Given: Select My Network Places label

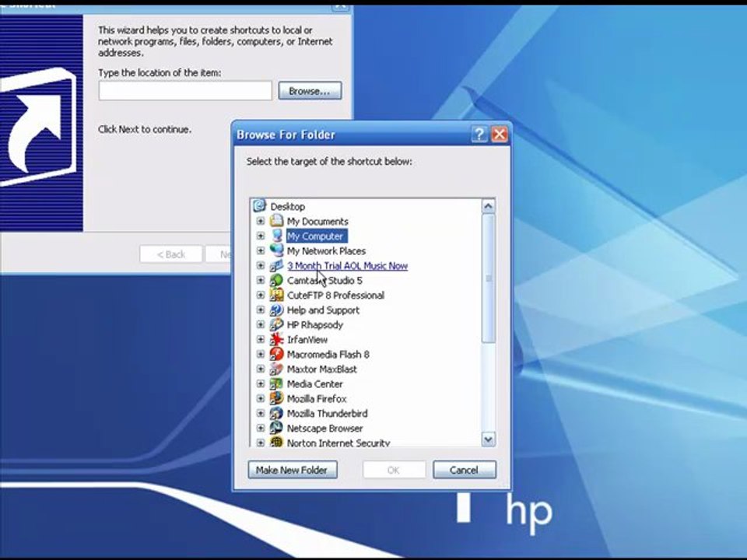Looking at the screenshot, I should [x=326, y=250].
